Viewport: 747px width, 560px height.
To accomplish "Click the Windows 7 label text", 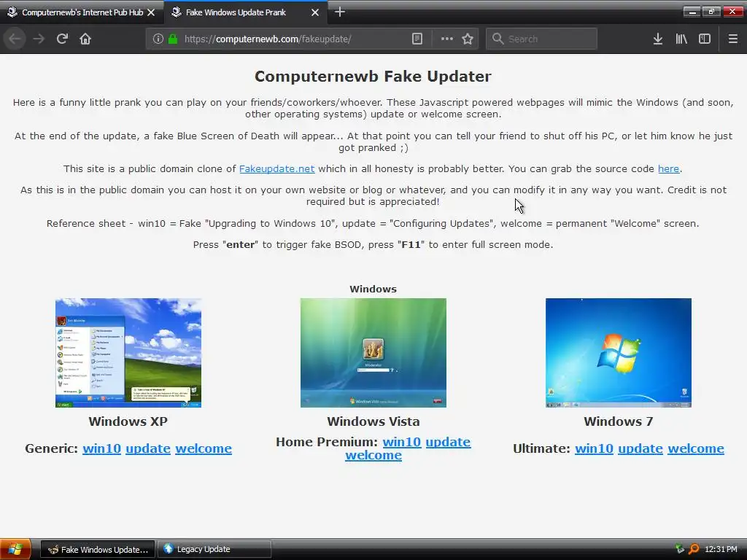I will (619, 421).
